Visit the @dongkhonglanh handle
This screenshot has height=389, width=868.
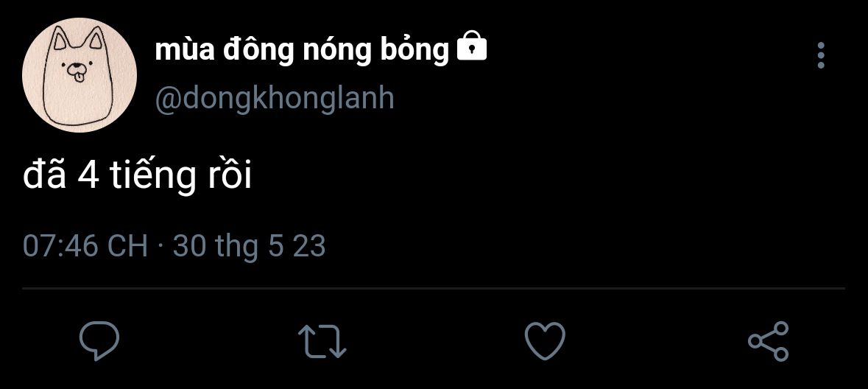[x=275, y=99]
